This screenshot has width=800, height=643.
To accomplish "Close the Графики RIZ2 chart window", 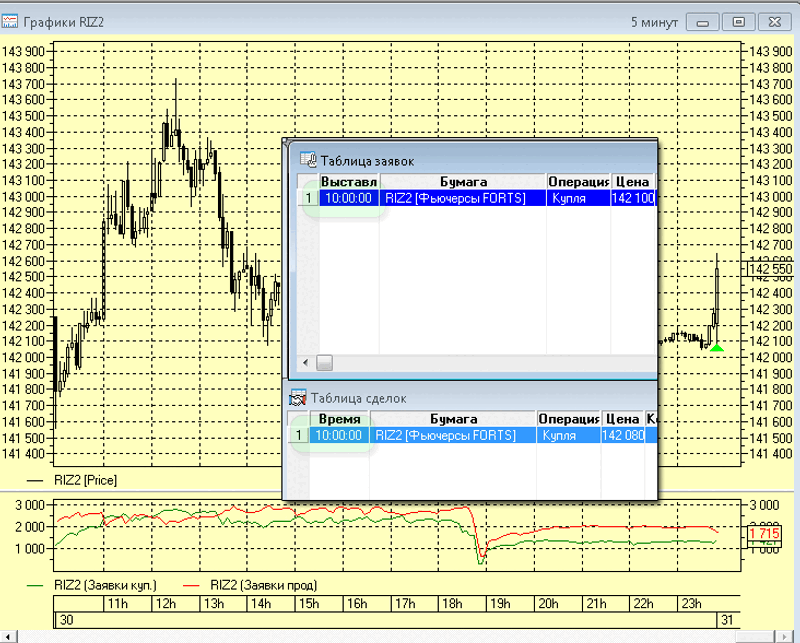I will point(773,21).
